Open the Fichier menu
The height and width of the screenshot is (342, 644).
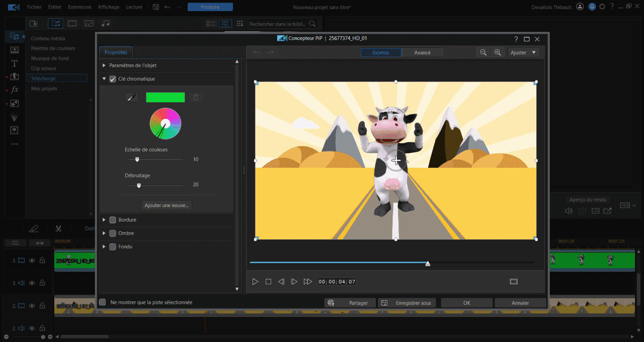pyautogui.click(x=35, y=7)
